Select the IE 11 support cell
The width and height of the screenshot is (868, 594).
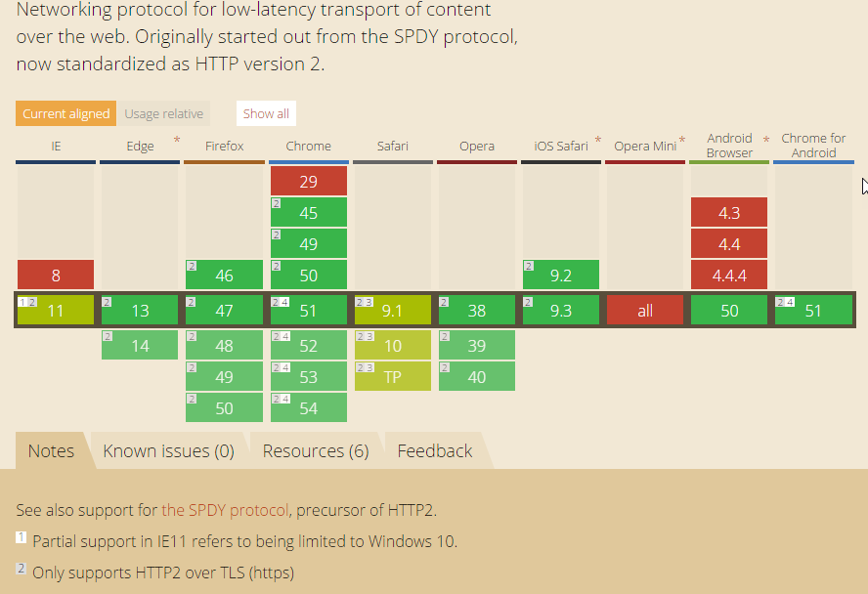coord(56,311)
